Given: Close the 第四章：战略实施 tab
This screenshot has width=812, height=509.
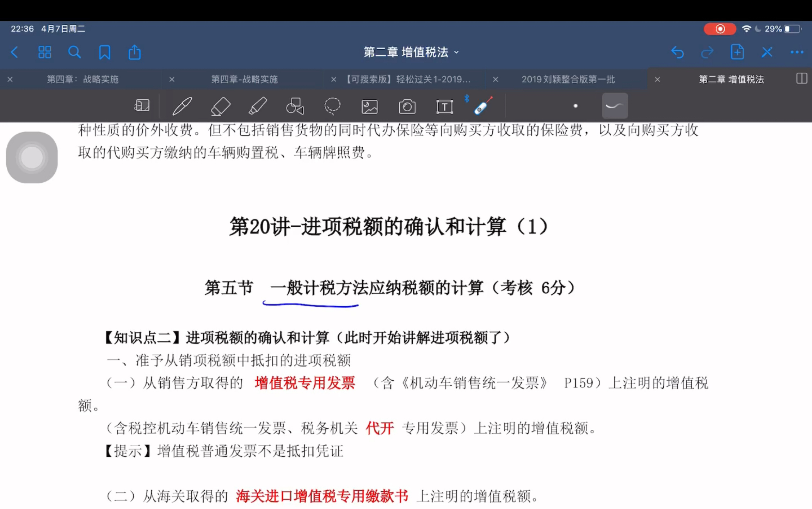Looking at the screenshot, I should pos(10,80).
